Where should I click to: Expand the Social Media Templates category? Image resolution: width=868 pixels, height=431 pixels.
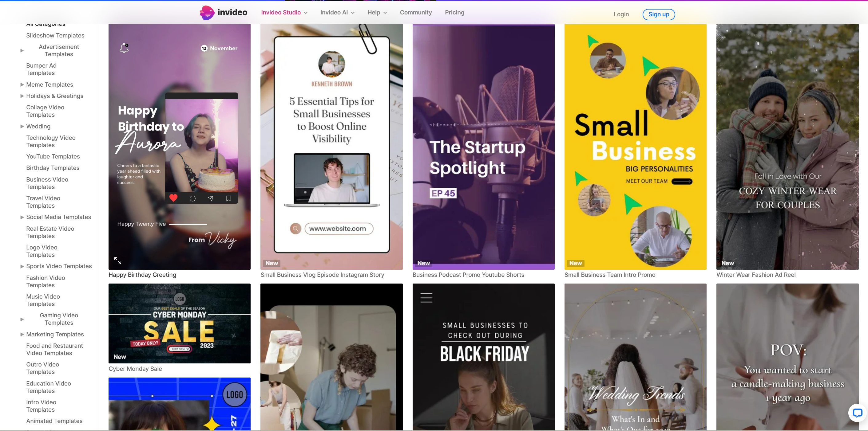[22, 217]
